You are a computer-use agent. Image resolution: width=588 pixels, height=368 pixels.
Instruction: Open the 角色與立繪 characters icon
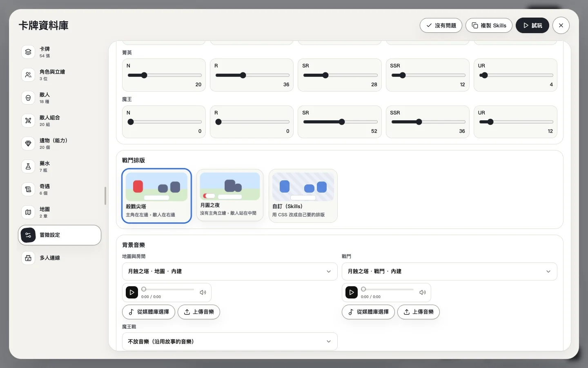[28, 75]
